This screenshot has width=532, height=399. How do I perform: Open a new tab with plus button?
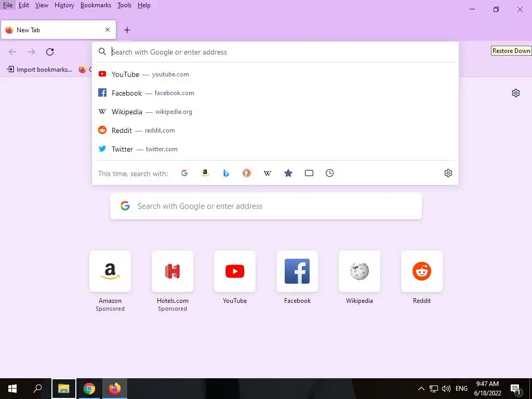[127, 30]
